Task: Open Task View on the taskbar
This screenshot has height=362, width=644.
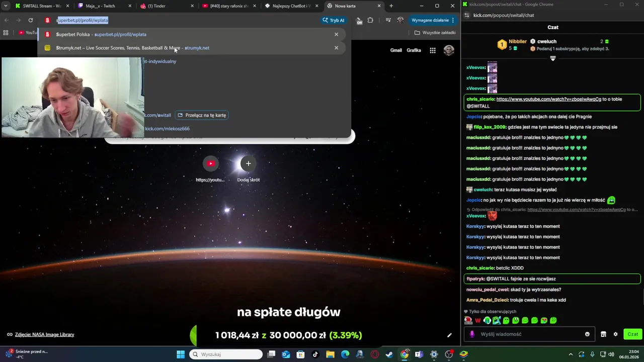Action: coord(271,354)
